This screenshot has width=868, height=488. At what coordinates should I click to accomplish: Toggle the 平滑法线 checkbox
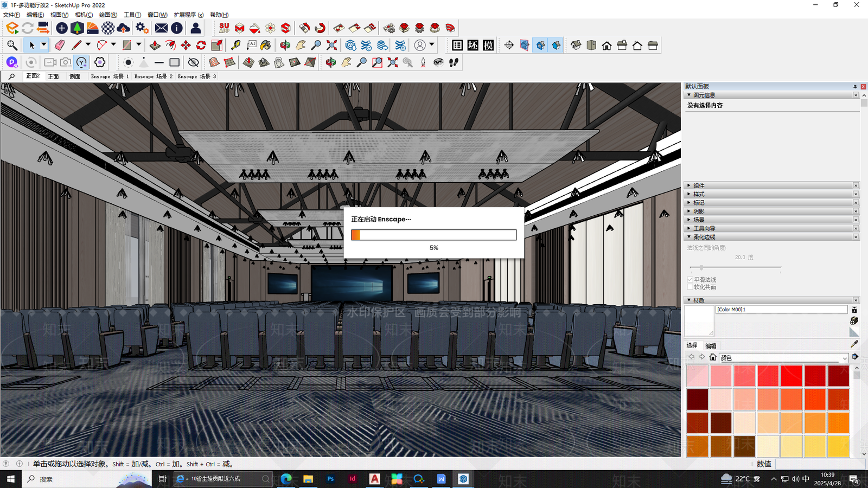pyautogui.click(x=690, y=279)
